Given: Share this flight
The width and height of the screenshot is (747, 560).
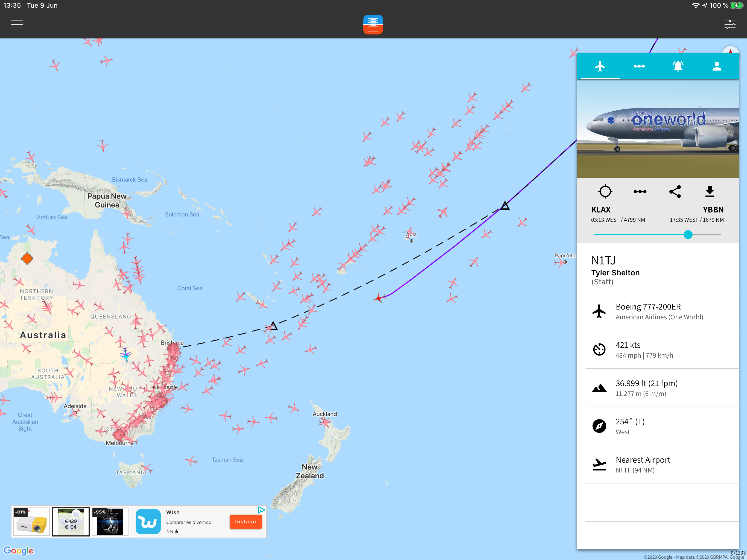Looking at the screenshot, I should pyautogui.click(x=675, y=191).
